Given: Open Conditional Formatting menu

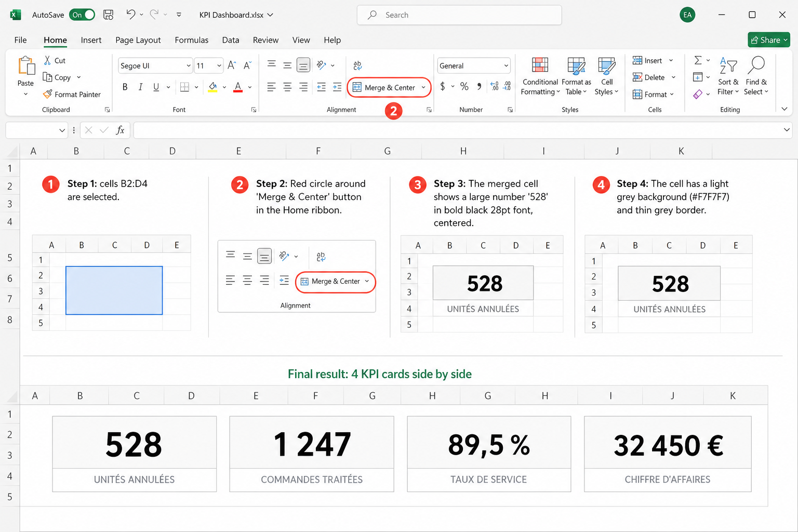Looking at the screenshot, I should [x=540, y=76].
